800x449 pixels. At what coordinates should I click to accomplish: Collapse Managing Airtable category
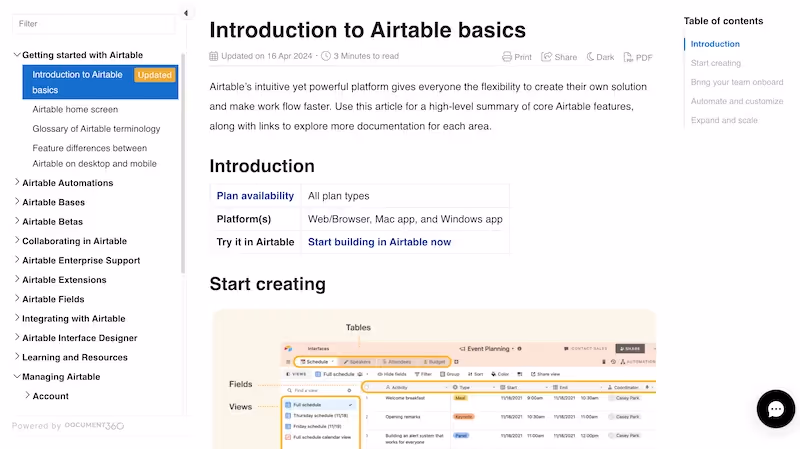(x=17, y=377)
